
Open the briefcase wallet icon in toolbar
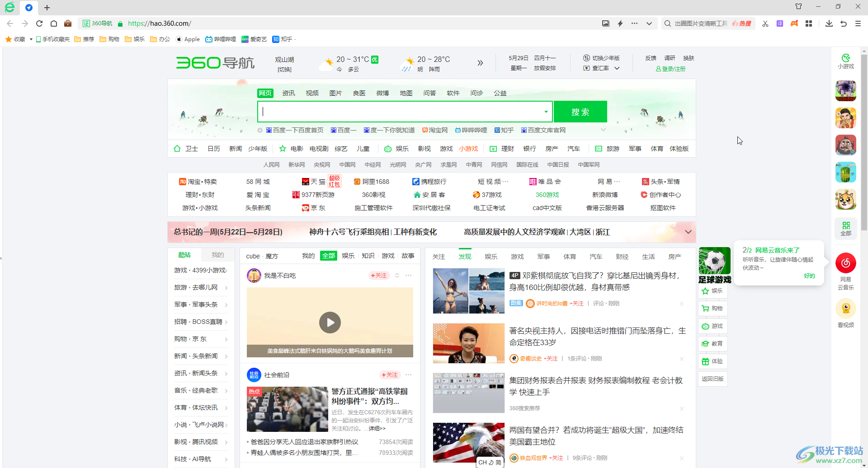pyautogui.click(x=68, y=23)
